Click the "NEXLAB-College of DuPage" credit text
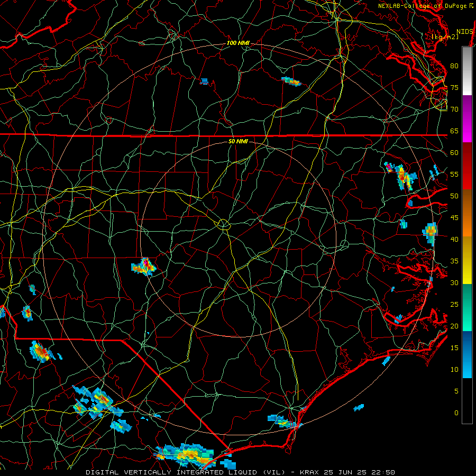476x476 pixels. [423, 6]
